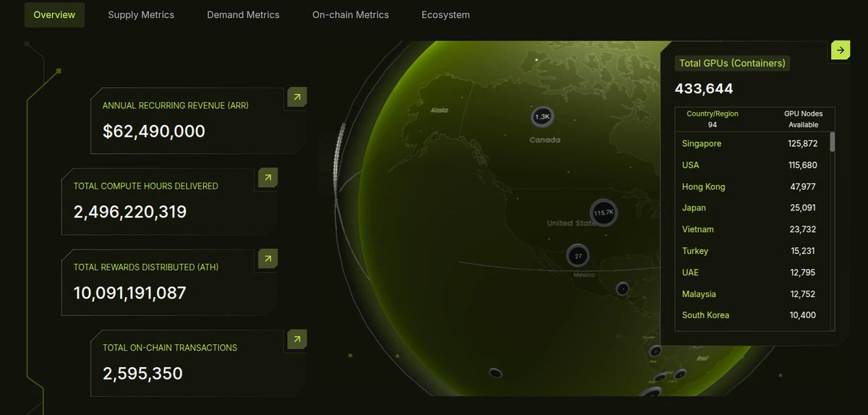
Task: Select the Vietnam row
Action: (x=752, y=229)
